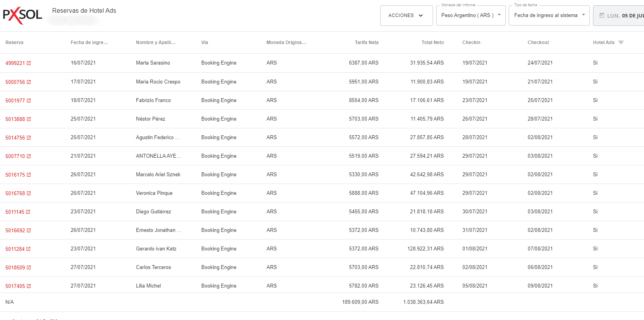Image resolution: width=644 pixels, height=320 pixels.
Task: Click the calendar icon in date range
Action: (602, 15)
